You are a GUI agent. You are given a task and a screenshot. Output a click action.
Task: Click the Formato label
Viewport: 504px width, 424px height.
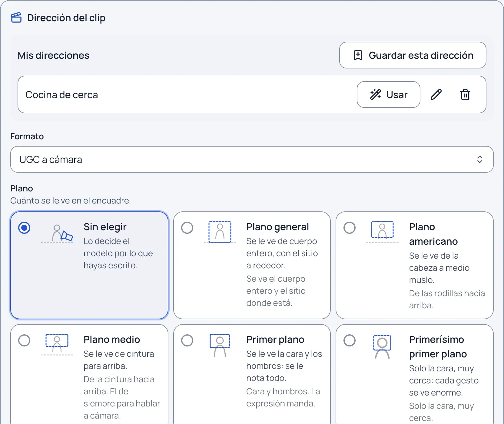tap(27, 136)
